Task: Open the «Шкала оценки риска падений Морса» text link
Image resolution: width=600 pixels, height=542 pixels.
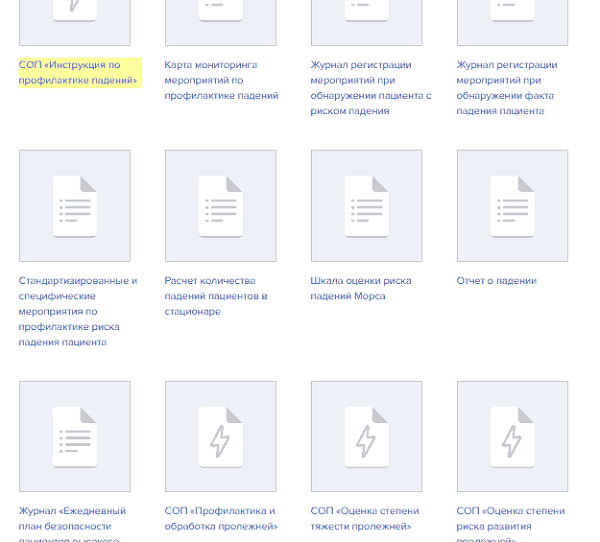Action: pos(360,288)
